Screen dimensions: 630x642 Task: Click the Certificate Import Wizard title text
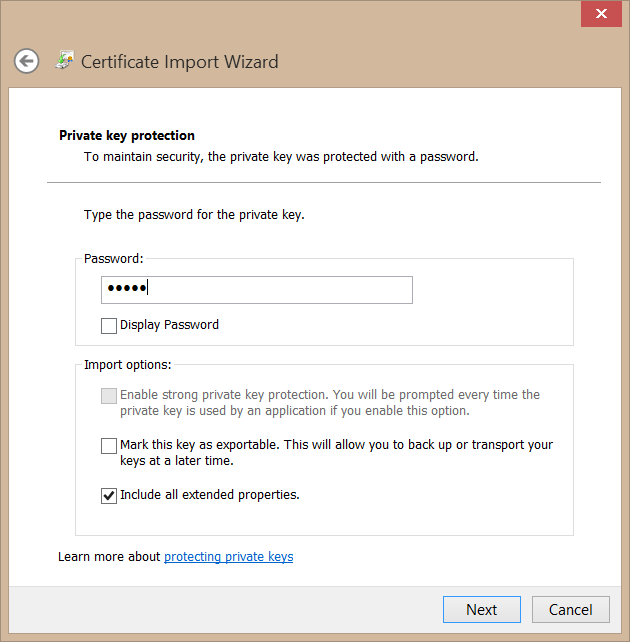(x=180, y=62)
